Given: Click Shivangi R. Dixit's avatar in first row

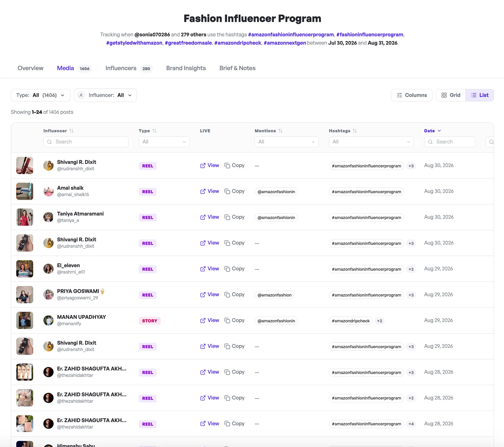Looking at the screenshot, I should pyautogui.click(x=48, y=165).
